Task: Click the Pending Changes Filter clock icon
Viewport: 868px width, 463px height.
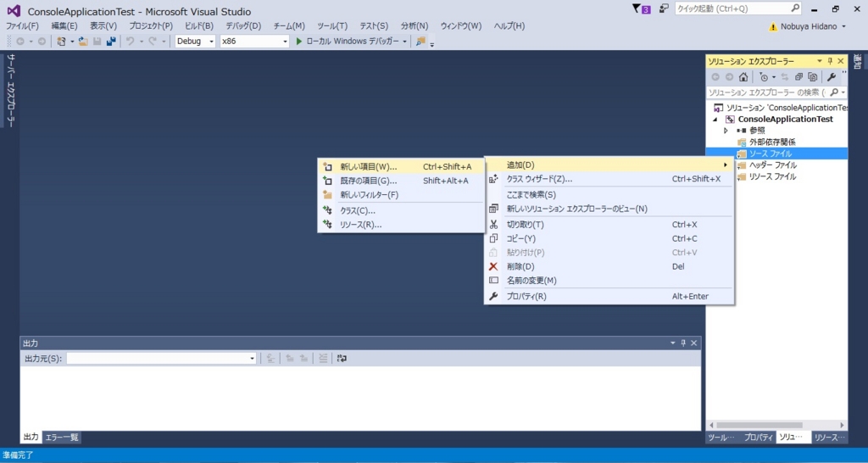Action: [x=764, y=77]
